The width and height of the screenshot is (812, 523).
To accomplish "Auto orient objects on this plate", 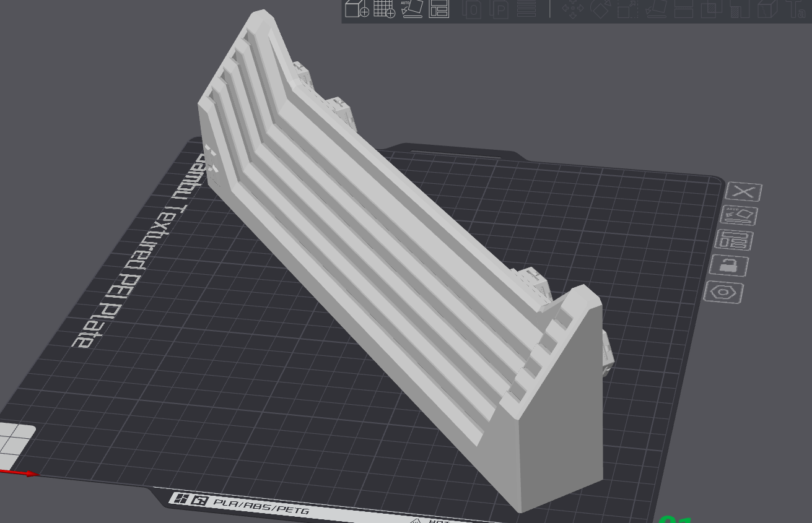I will pos(740,216).
